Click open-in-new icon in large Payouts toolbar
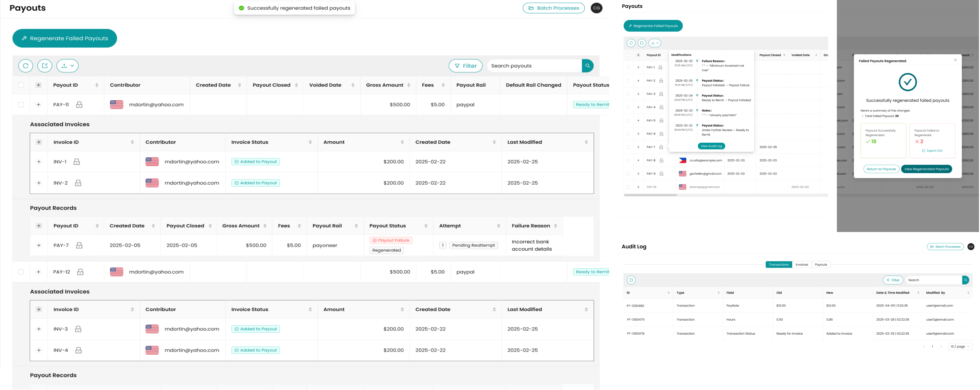The height and width of the screenshot is (390, 980). coord(45,66)
